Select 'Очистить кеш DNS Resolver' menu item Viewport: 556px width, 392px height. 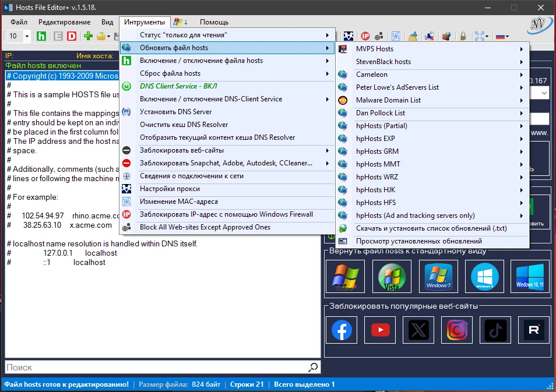[184, 125]
